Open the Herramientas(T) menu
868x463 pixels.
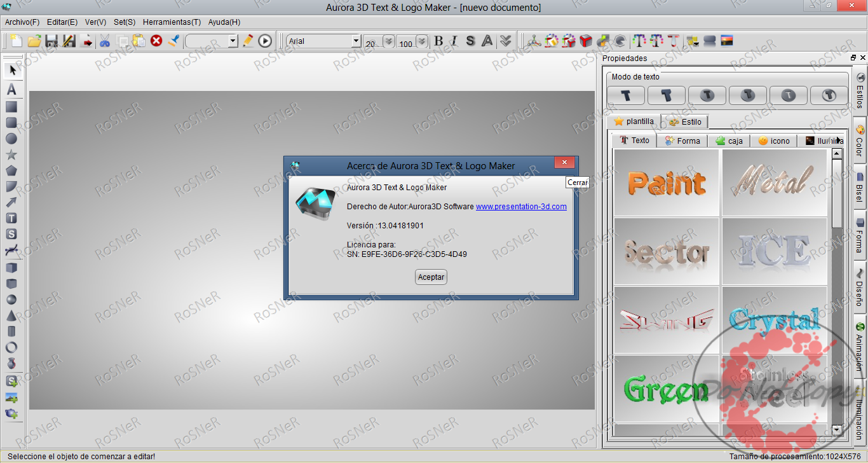click(x=172, y=22)
